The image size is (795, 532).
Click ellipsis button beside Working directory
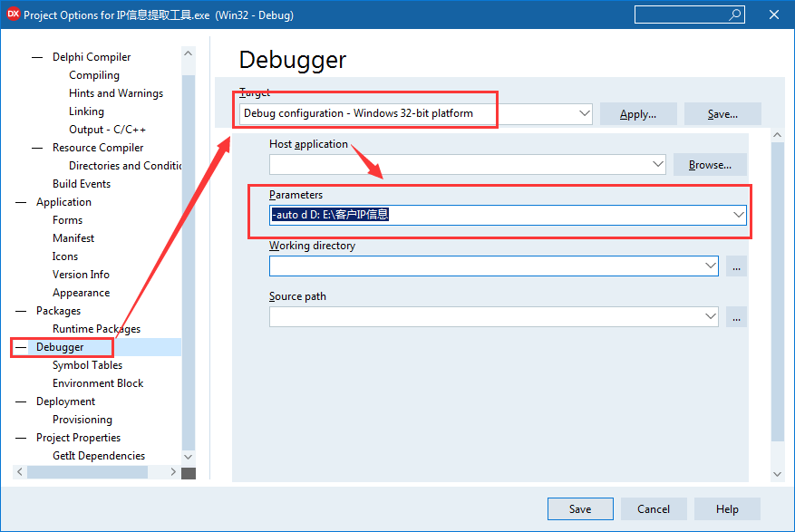736,266
